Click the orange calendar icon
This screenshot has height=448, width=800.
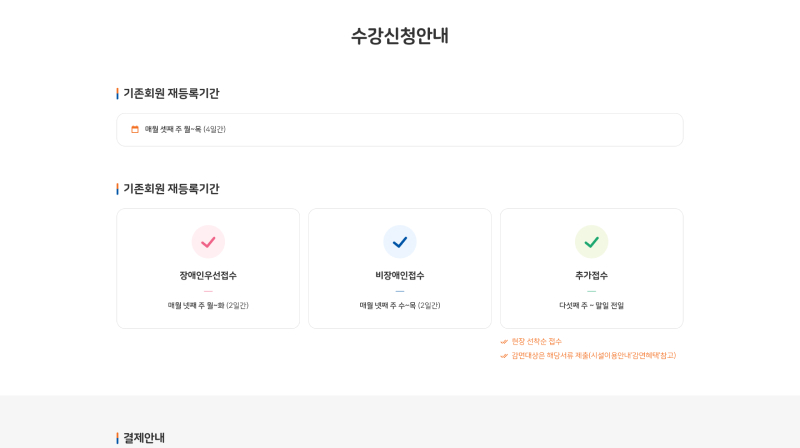[x=135, y=130]
